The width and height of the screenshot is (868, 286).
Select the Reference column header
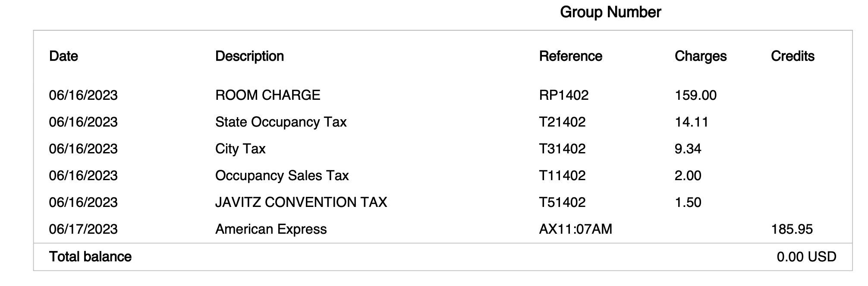(570, 56)
